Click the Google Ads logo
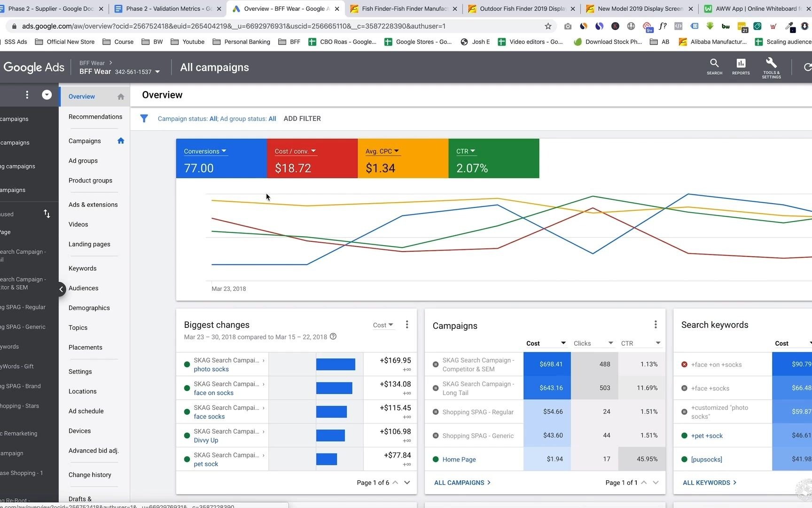812x508 pixels. (x=34, y=67)
